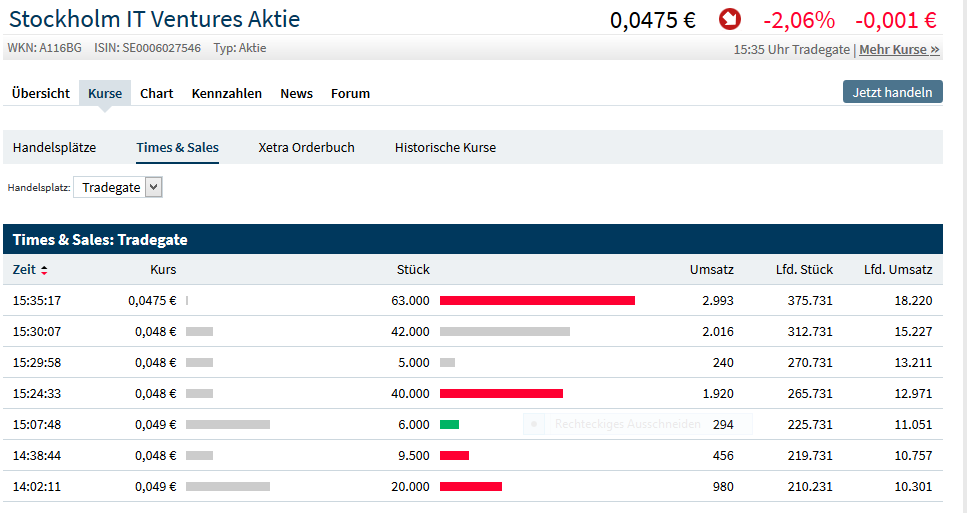The height and width of the screenshot is (513, 967).
Task: Click the time 14:38:44
Action: [x=37, y=456]
